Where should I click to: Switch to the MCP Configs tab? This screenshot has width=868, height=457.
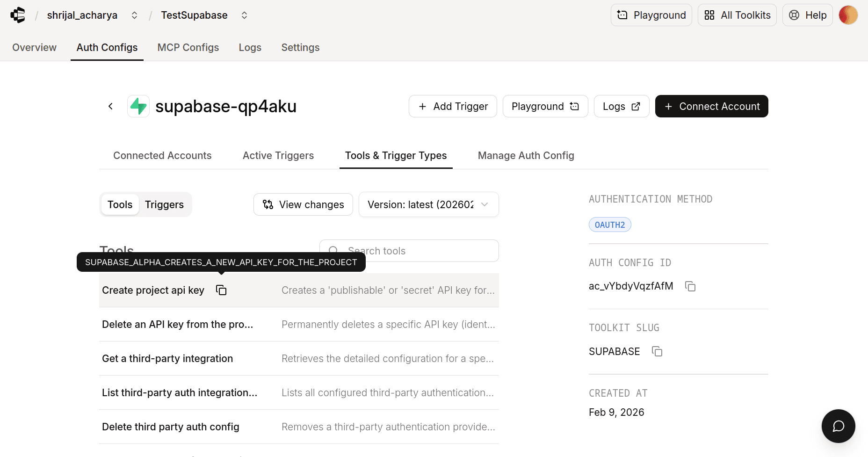188,47
